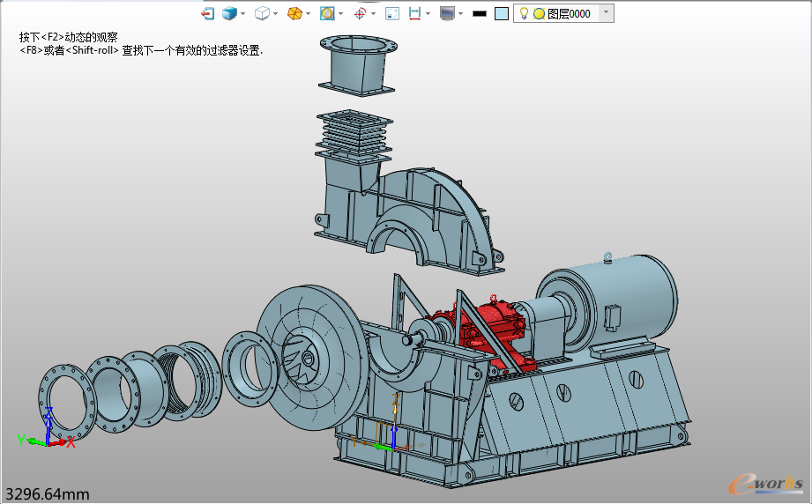
Task: Click the 按下<F2>动态的观察 hint text
Action: [69, 37]
